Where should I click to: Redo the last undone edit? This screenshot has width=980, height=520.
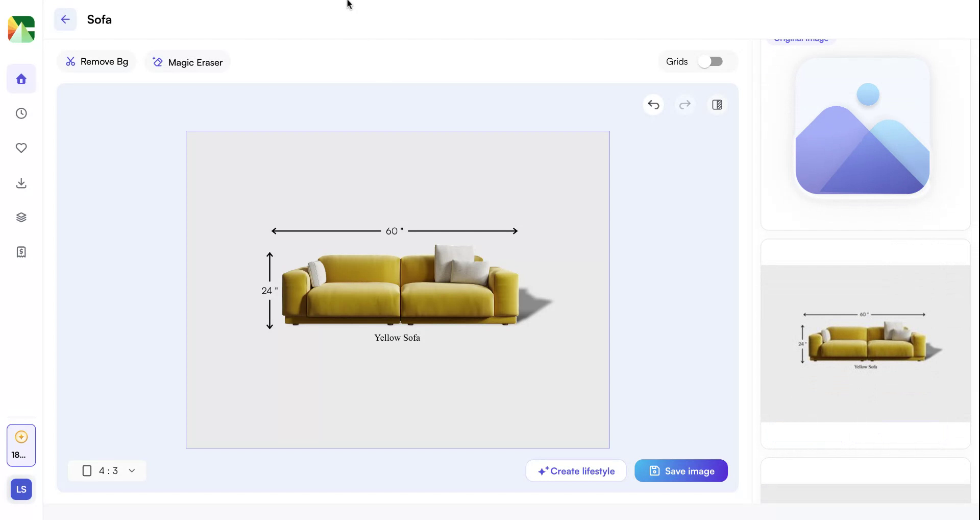pyautogui.click(x=685, y=105)
